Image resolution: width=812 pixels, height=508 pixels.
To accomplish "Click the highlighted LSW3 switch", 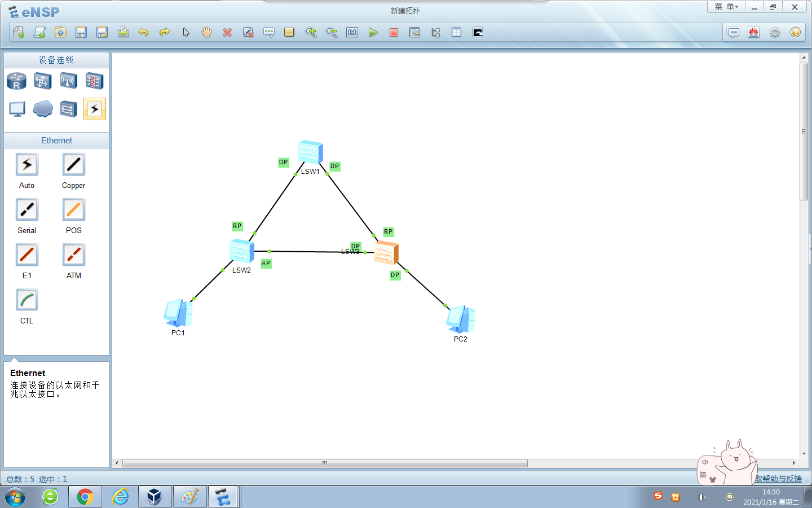I will click(x=386, y=252).
